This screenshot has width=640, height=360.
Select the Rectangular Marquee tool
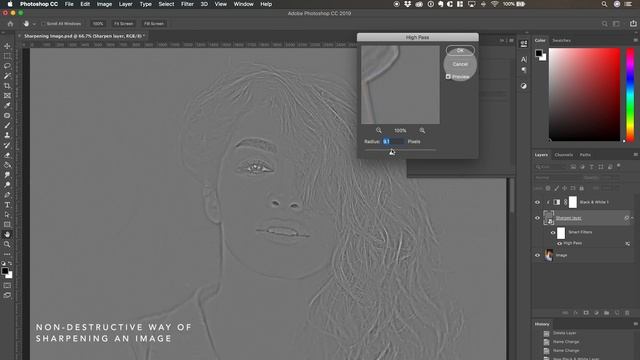7,56
